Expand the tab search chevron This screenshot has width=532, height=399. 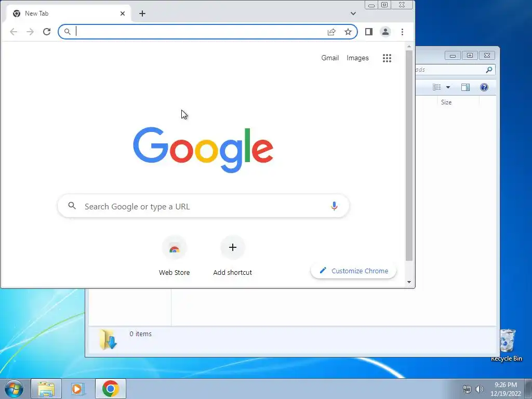353,14
